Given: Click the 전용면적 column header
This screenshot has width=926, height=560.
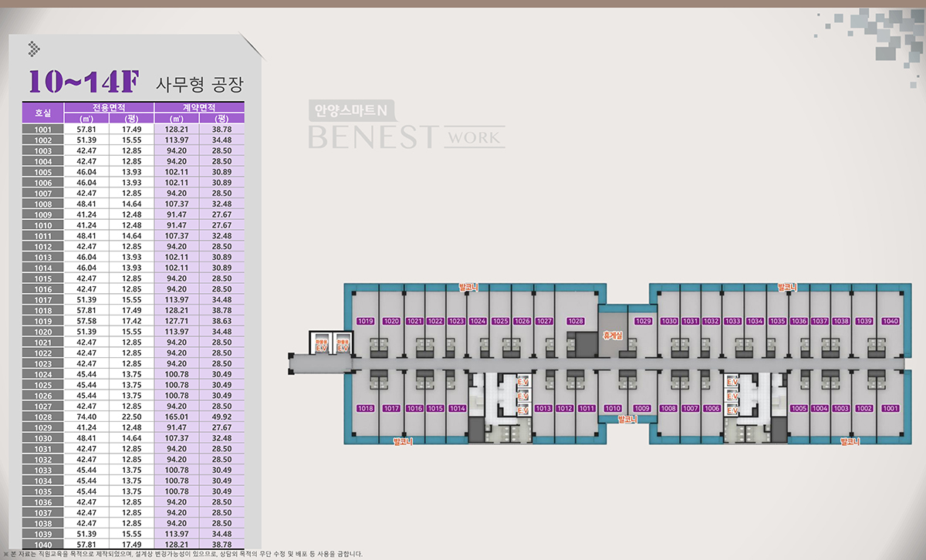Looking at the screenshot, I should (109, 107).
